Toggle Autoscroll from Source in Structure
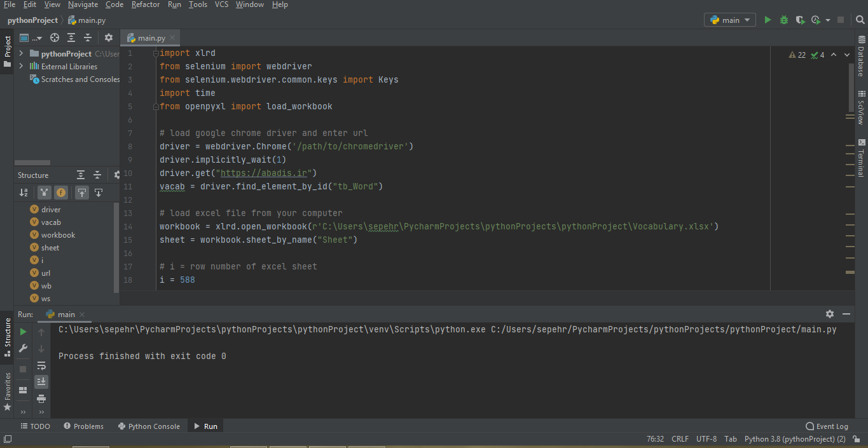This screenshot has height=448, width=868. (x=99, y=192)
